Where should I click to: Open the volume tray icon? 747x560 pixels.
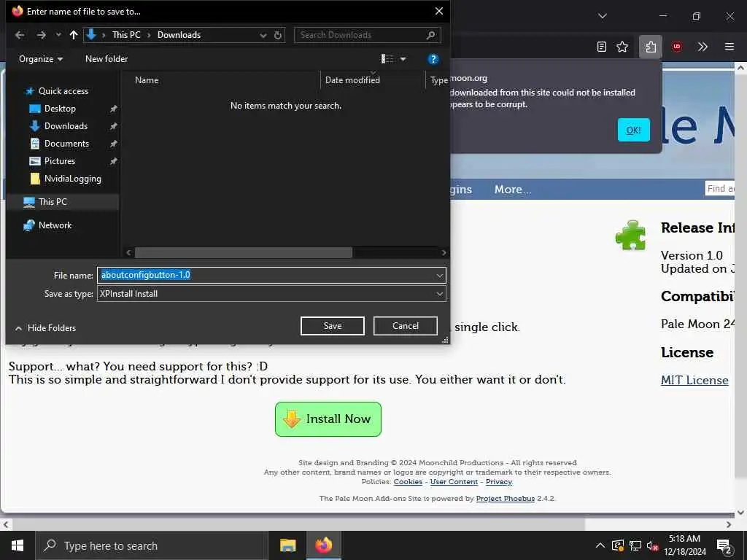point(653,545)
